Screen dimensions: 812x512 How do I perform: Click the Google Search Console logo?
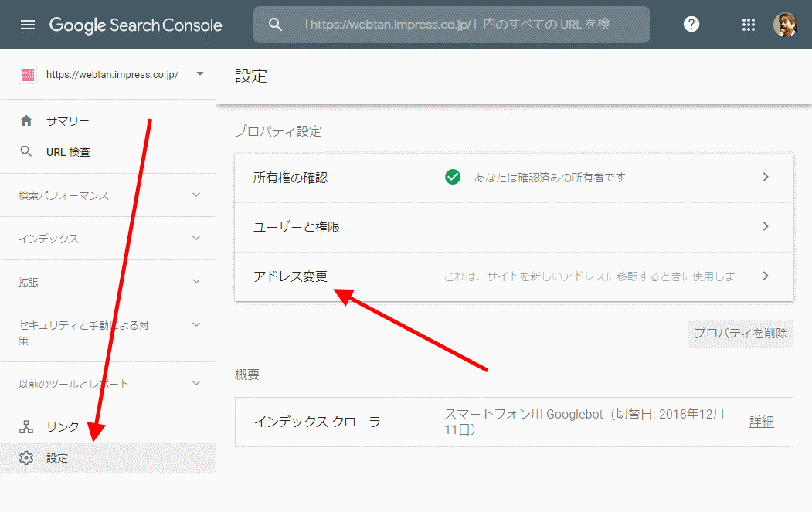(x=136, y=25)
